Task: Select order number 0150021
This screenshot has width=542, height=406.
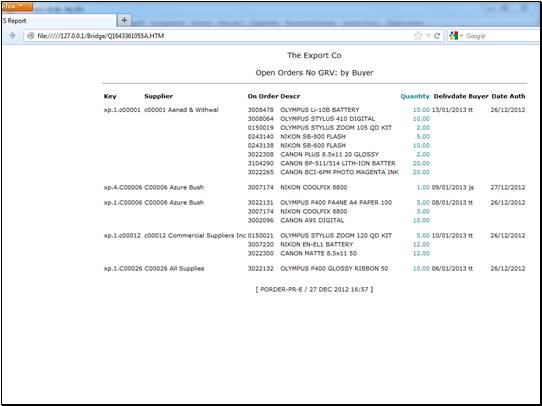Action: [260, 236]
